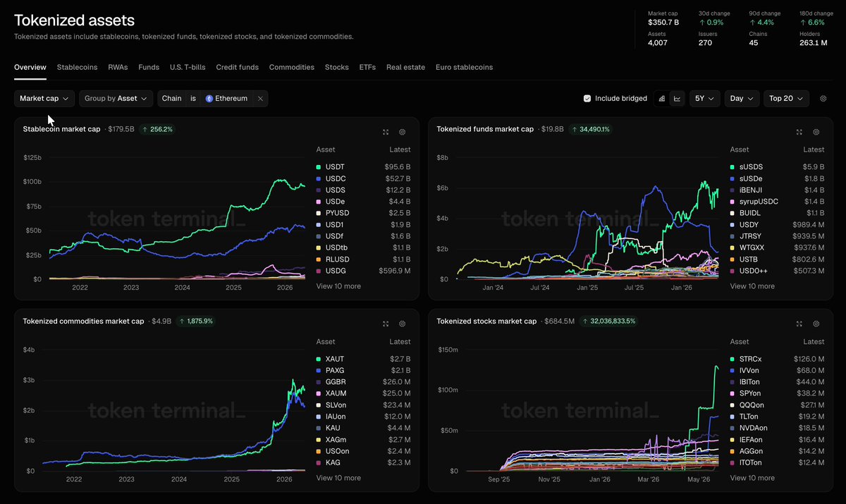The image size is (846, 504).
Task: Open settings gear on Tokenized stocks card
Action: (816, 324)
